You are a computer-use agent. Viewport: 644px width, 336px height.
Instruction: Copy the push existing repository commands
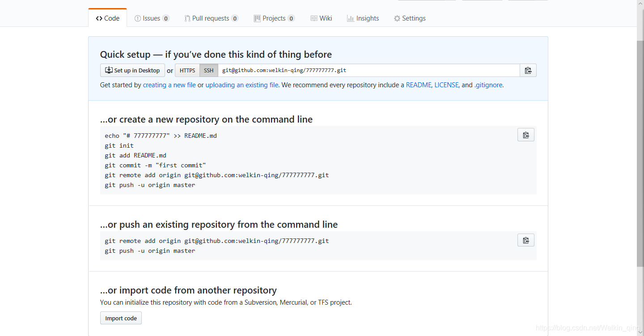point(526,240)
